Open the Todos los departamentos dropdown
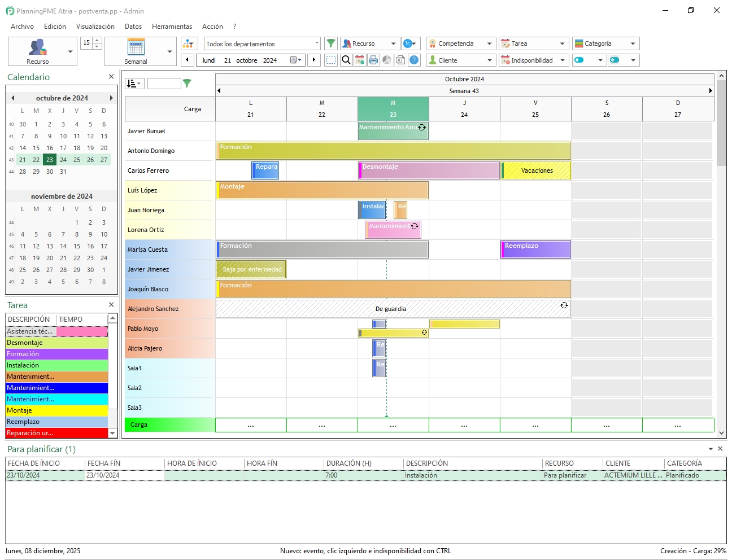This screenshot has width=732, height=560. pos(263,43)
